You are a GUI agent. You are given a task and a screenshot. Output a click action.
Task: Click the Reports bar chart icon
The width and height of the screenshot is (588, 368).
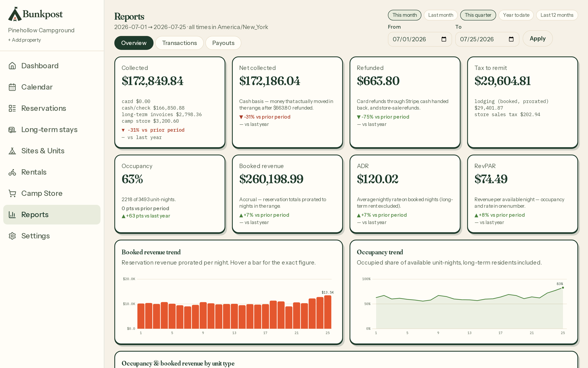tap(12, 214)
